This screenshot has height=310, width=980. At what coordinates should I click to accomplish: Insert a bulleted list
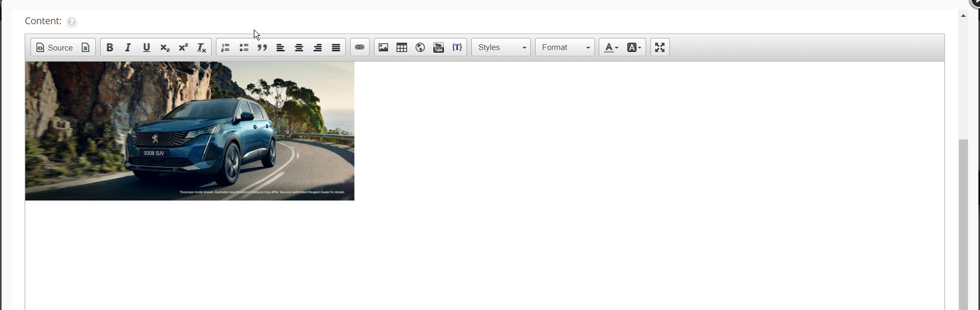(x=244, y=47)
